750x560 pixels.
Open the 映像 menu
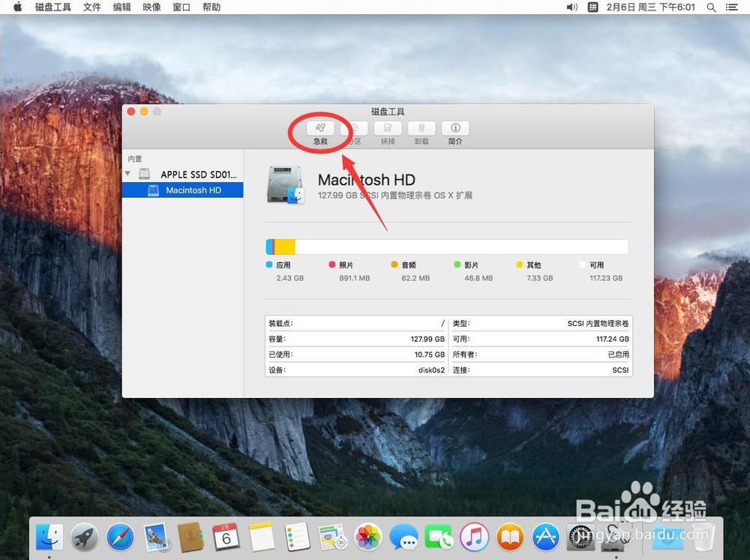(x=151, y=7)
